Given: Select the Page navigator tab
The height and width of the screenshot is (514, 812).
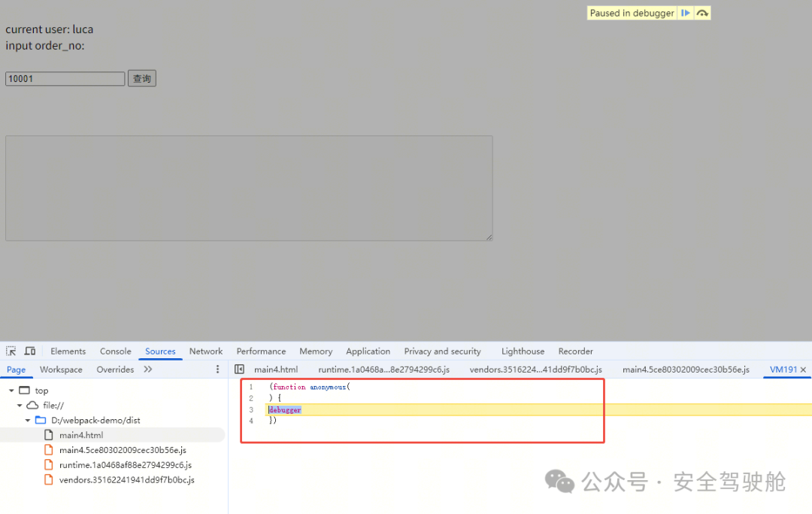Looking at the screenshot, I should (x=16, y=369).
